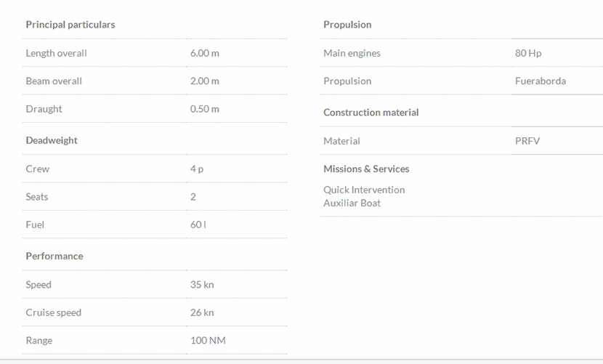Select the 35 kn speed value

202,285
